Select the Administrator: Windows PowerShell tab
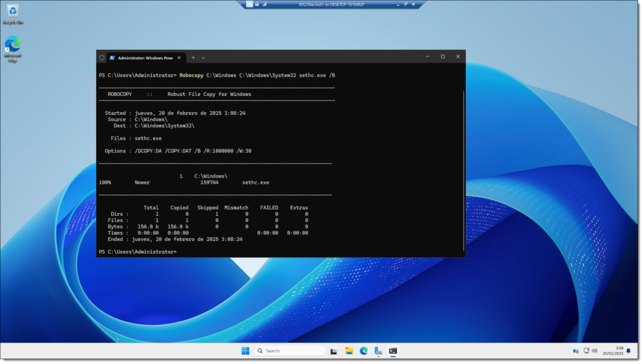The width and height of the screenshot is (643, 364). point(146,58)
